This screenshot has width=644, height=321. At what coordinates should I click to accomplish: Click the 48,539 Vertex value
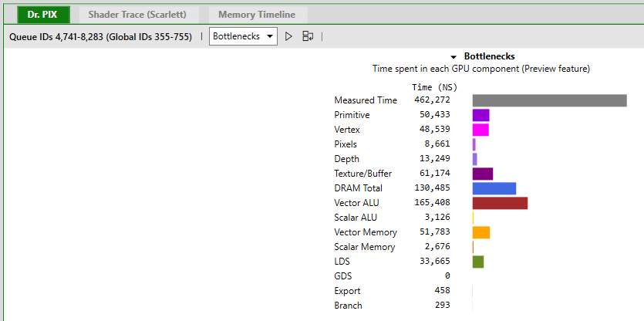click(x=434, y=130)
